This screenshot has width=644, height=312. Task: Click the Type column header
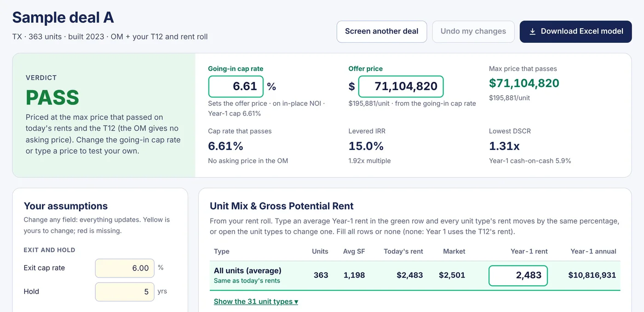[x=222, y=251]
